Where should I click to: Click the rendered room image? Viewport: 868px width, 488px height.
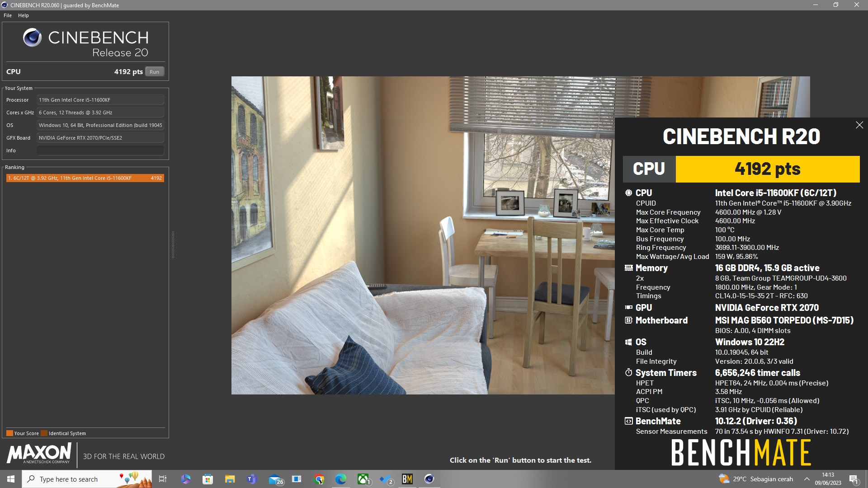[423, 235]
